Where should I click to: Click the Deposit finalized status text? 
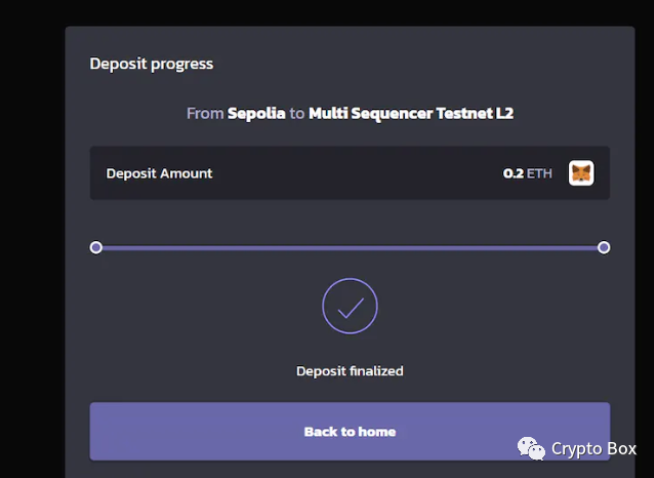[350, 371]
